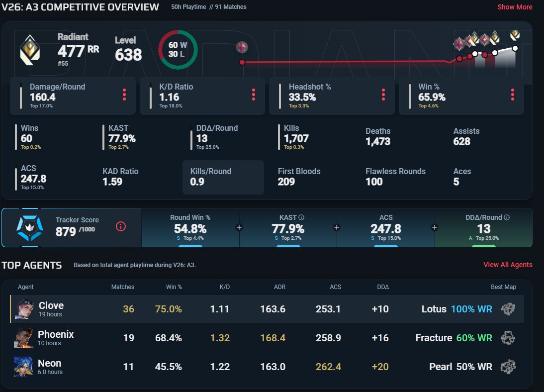The height and width of the screenshot is (392, 544).
Task: Click the Best Map column header
Action: coord(503,287)
